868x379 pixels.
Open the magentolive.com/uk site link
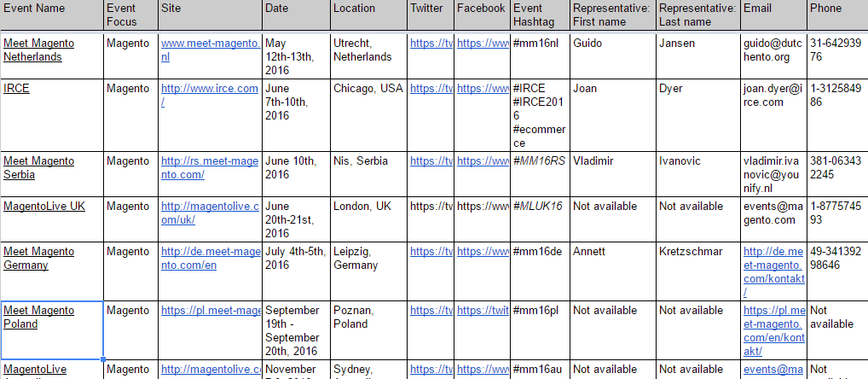pos(210,213)
